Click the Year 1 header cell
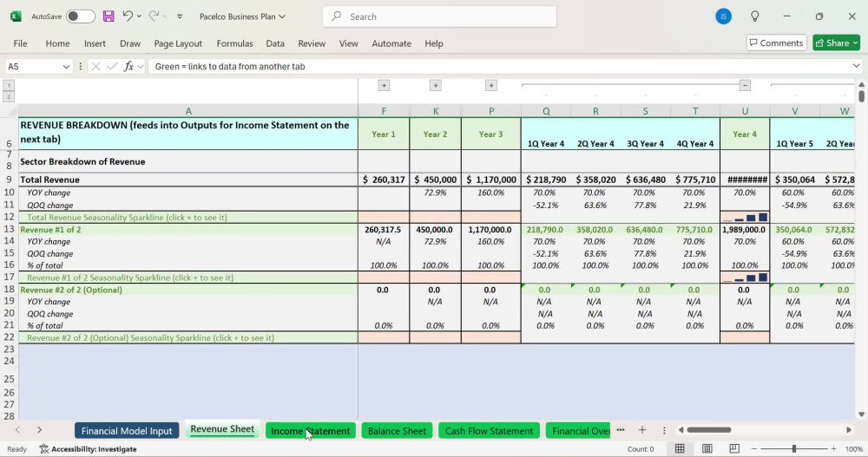The height and width of the screenshot is (457, 868). click(384, 134)
